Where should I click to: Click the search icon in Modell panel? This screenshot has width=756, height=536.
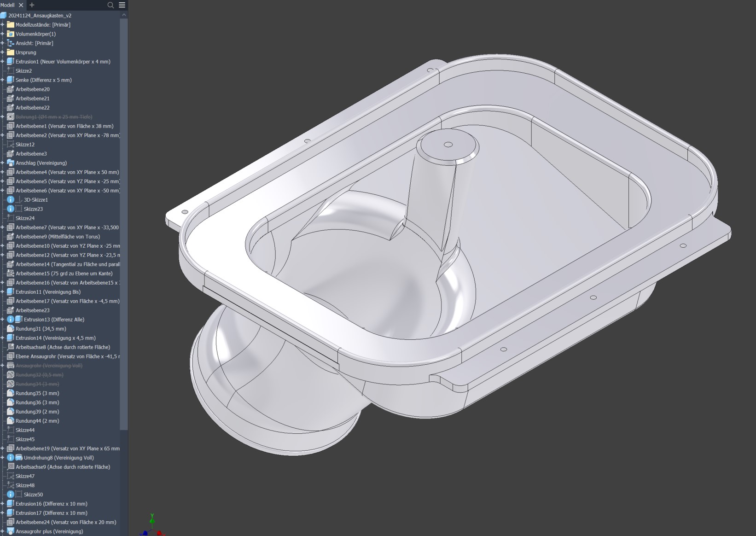(110, 5)
